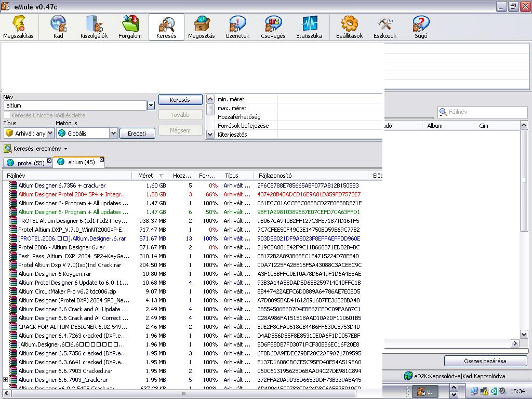Click the Keresési eredmény magnifier icon

point(7,149)
